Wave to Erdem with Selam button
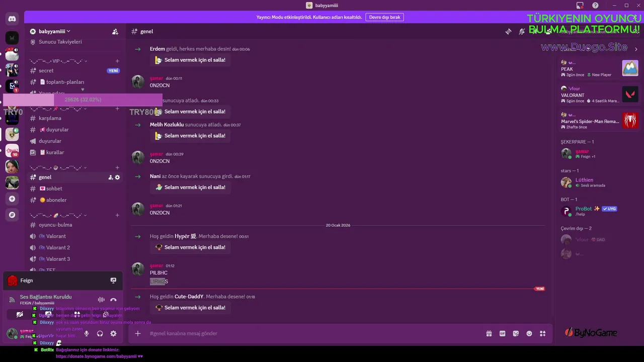The width and height of the screenshot is (644, 362). (x=190, y=60)
